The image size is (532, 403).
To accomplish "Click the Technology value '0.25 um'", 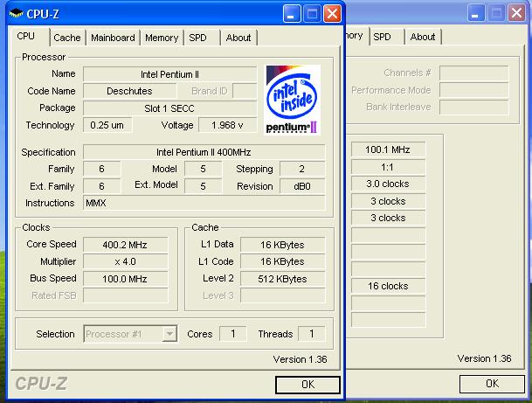I will point(107,125).
